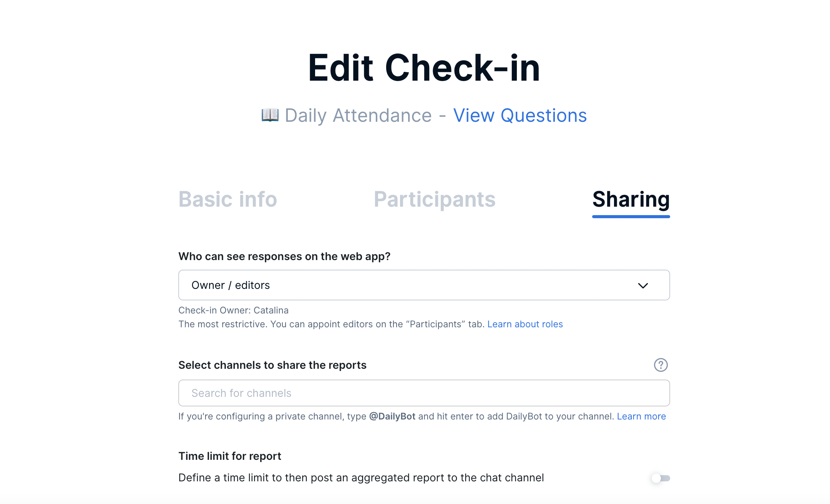Click the 'Define a time limit' description text
The height and width of the screenshot is (504, 830).
tap(361, 477)
